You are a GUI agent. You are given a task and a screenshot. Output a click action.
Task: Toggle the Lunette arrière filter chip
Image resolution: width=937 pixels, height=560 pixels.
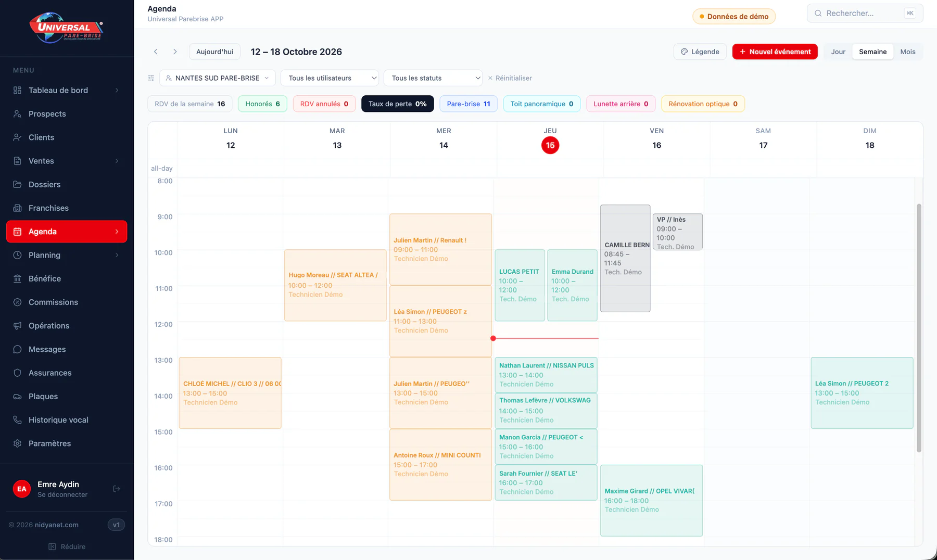[621, 104]
